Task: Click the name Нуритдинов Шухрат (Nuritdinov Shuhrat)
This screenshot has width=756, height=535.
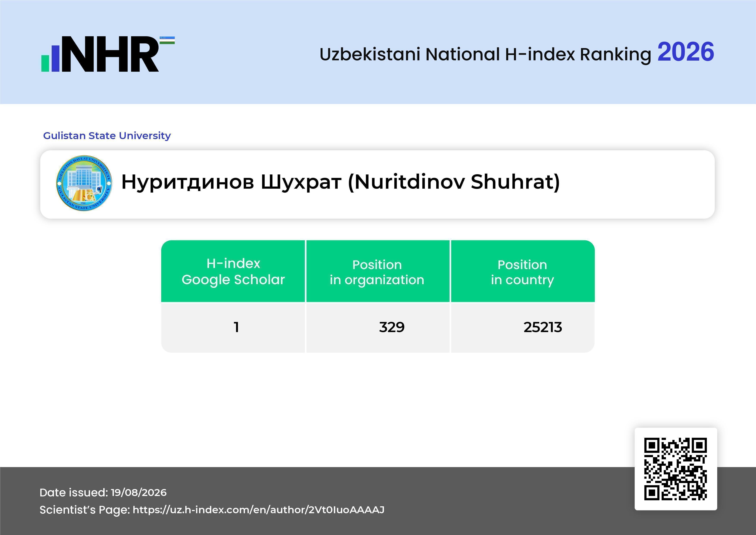Action: tap(341, 182)
